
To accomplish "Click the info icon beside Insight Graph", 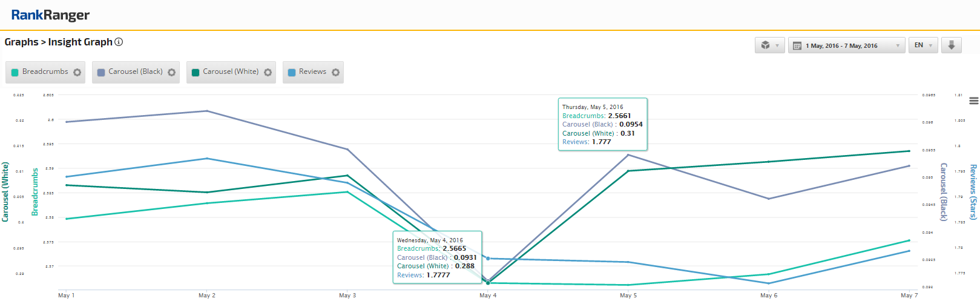I will click(119, 42).
